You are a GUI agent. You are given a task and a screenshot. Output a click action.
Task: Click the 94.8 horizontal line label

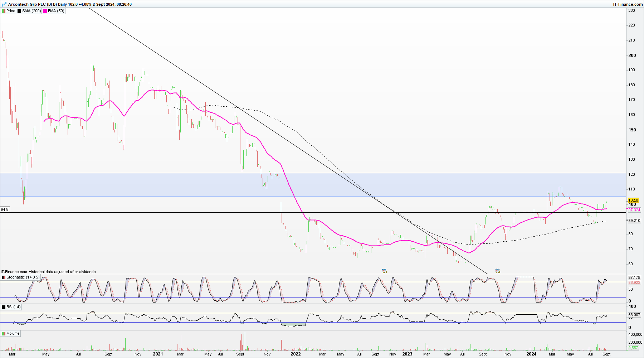click(x=5, y=209)
